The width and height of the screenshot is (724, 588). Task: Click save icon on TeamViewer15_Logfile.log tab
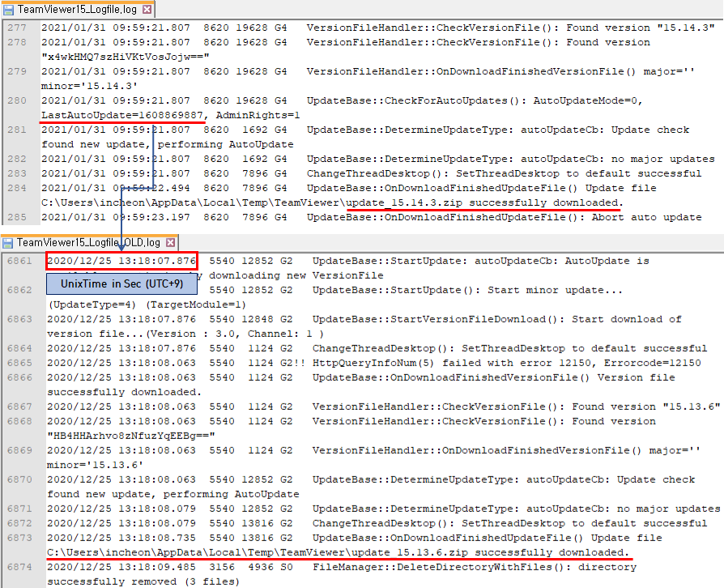coord(8,10)
